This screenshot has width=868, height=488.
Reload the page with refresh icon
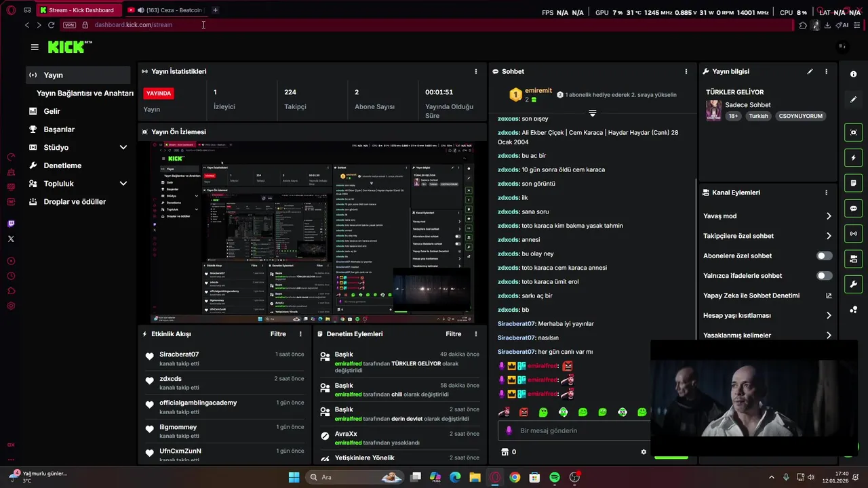pos(51,25)
